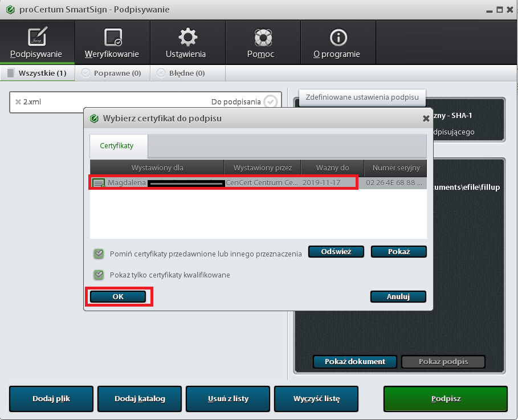The width and height of the screenshot is (518, 420).
Task: Click the green Podpisz button
Action: 446,399
